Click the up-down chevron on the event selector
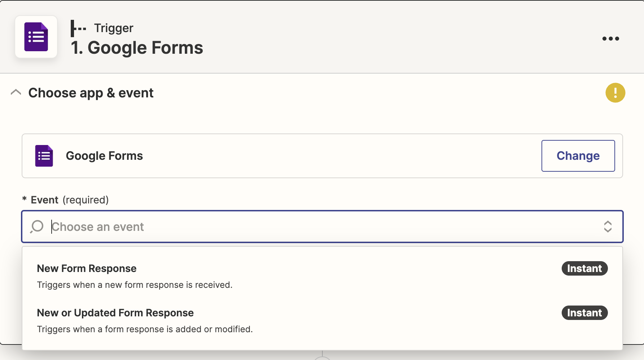This screenshot has height=360, width=644. pyautogui.click(x=609, y=227)
